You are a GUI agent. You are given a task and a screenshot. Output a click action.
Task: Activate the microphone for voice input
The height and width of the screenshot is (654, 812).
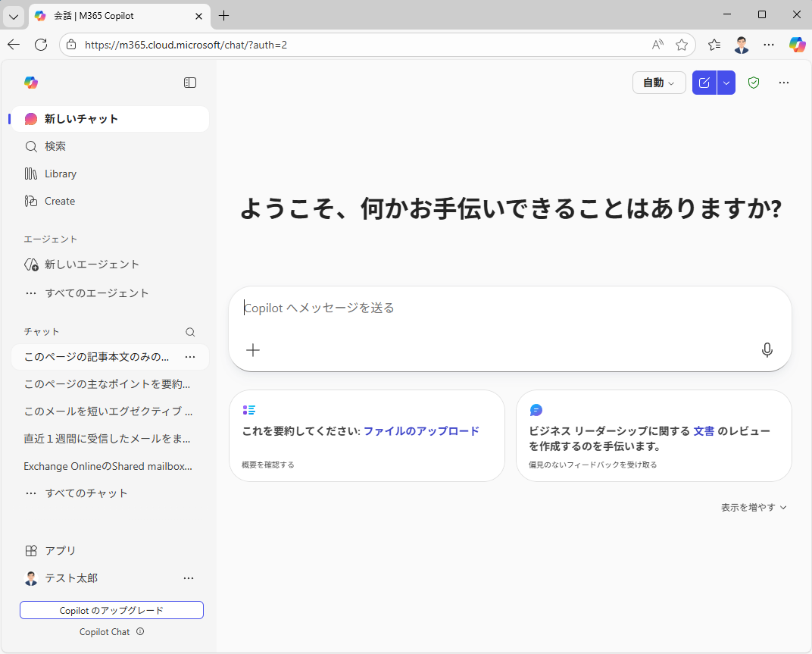tap(767, 350)
